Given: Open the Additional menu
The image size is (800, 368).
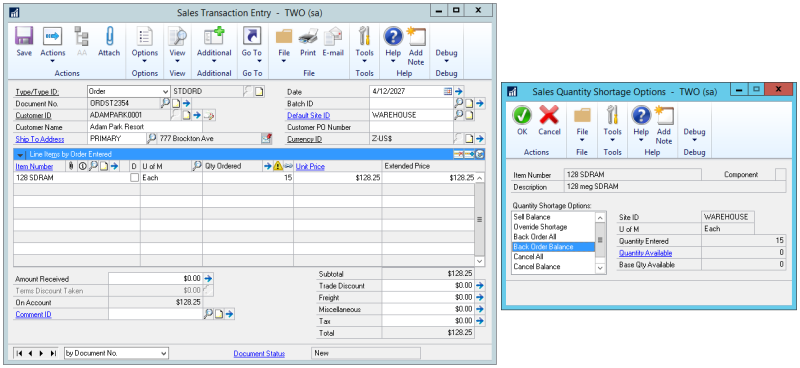Looking at the screenshot, I should click(x=214, y=45).
